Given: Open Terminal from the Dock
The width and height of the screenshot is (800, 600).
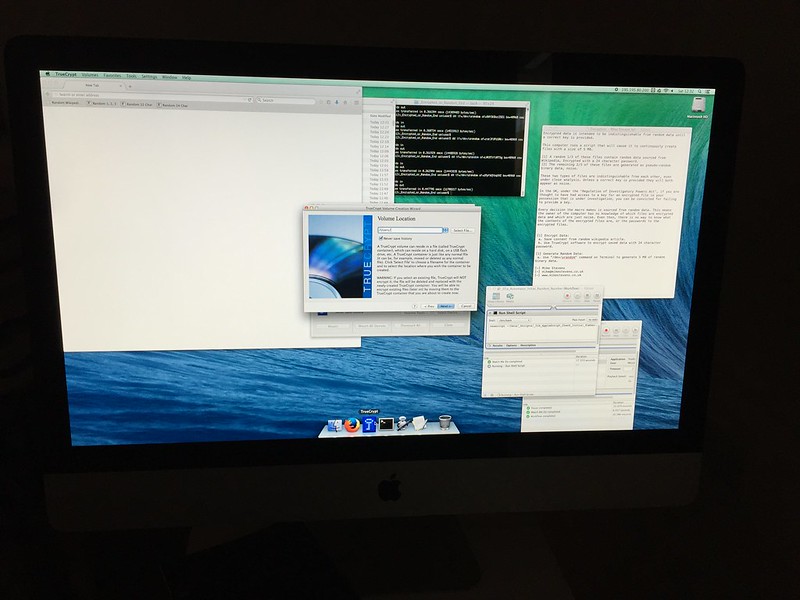Looking at the screenshot, I should (385, 424).
